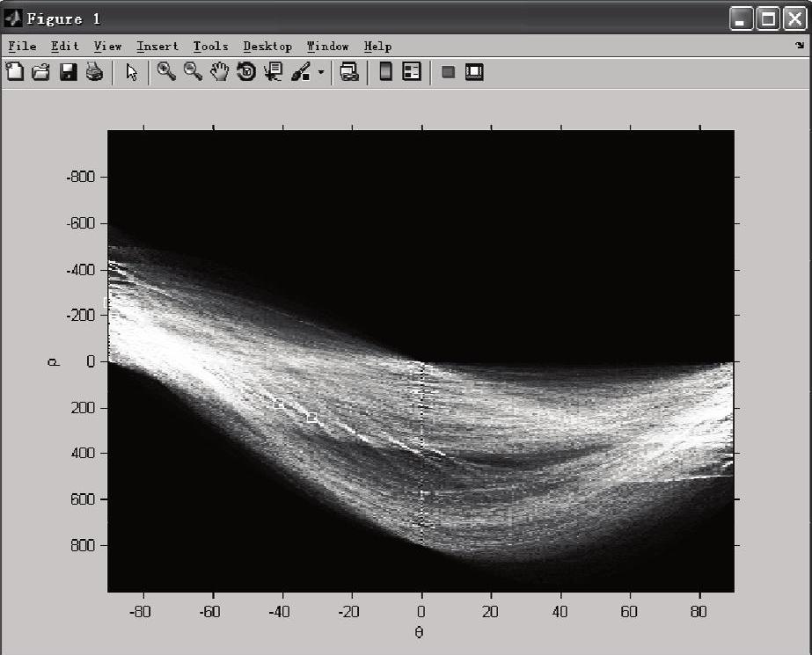Minimize the Figure 1 window
The image size is (812, 655).
click(x=741, y=19)
